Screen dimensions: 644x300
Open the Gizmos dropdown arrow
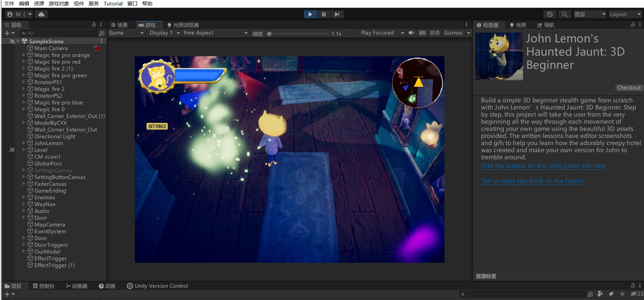point(469,33)
